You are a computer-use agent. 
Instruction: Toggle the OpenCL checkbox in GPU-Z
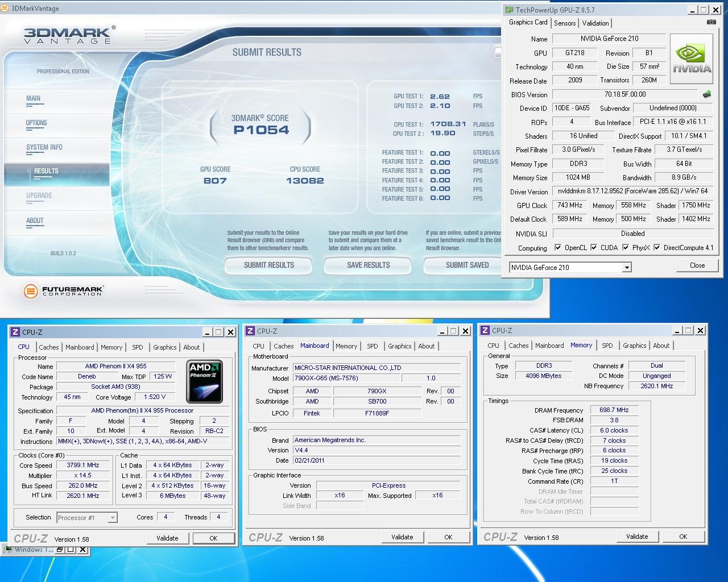[558, 247]
